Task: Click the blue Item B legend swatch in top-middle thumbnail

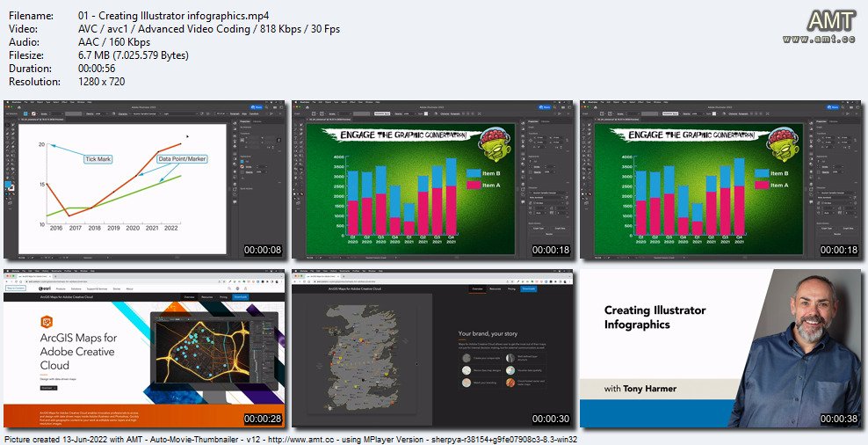Action: pos(474,173)
